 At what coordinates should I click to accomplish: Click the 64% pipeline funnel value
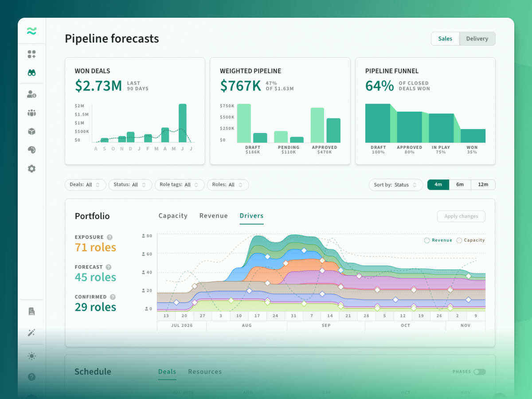click(x=379, y=86)
